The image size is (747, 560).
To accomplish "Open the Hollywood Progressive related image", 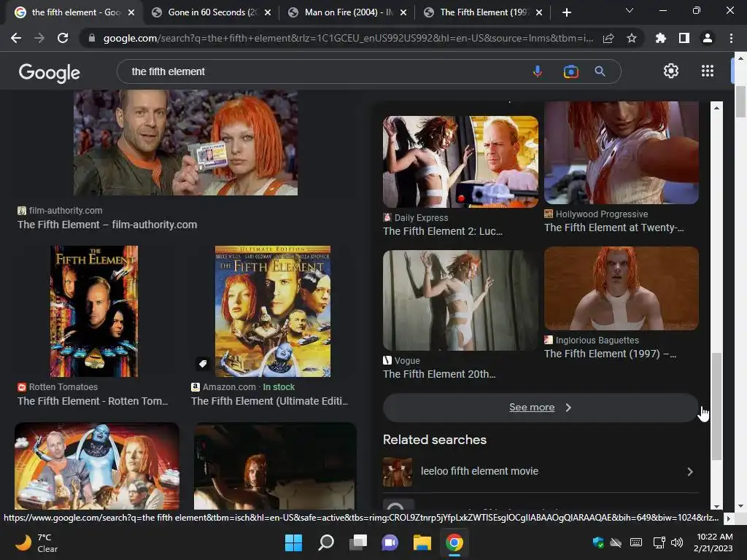I will pyautogui.click(x=622, y=152).
